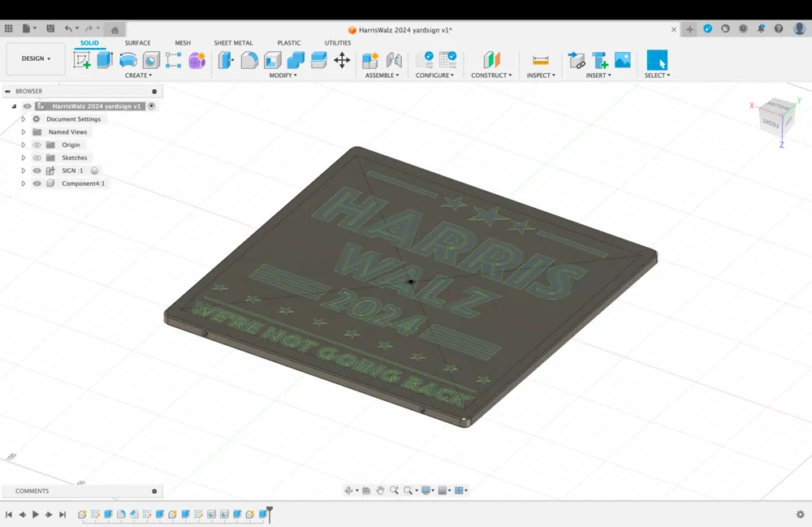The image size is (812, 527).
Task: Select the Press Pull tool
Action: point(226,60)
